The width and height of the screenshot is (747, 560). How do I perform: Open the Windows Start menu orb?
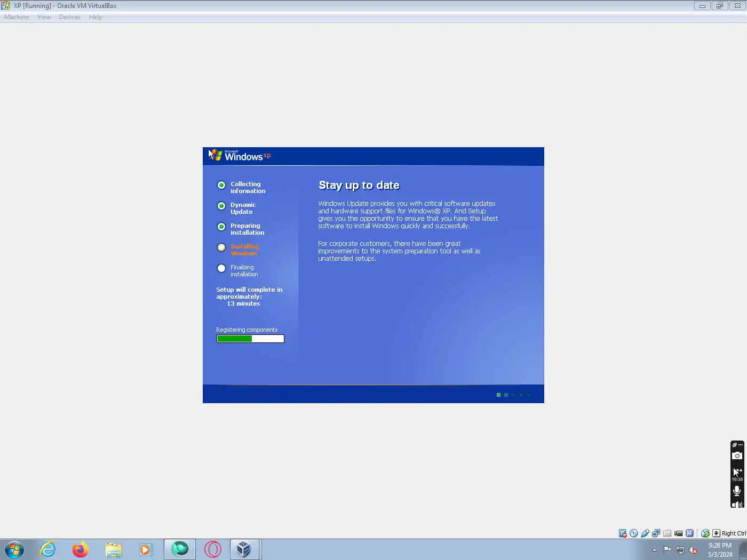click(14, 549)
